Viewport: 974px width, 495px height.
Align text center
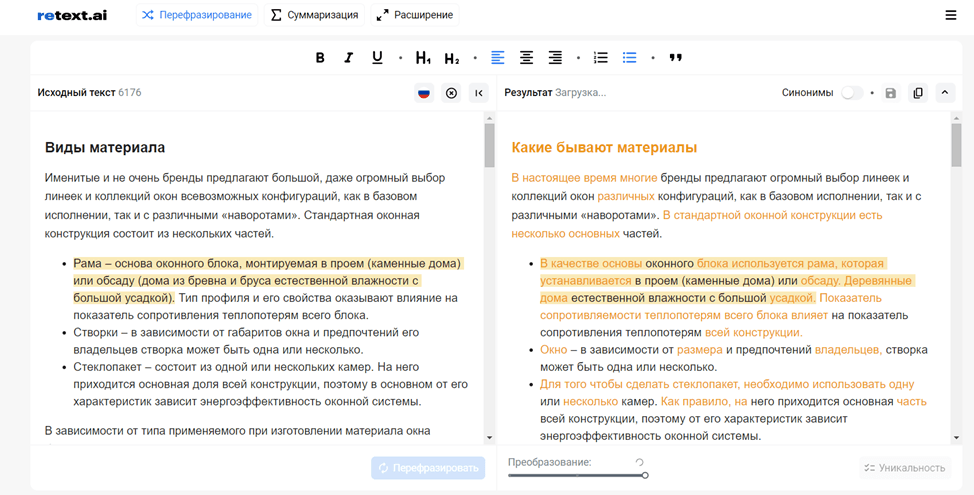(526, 58)
